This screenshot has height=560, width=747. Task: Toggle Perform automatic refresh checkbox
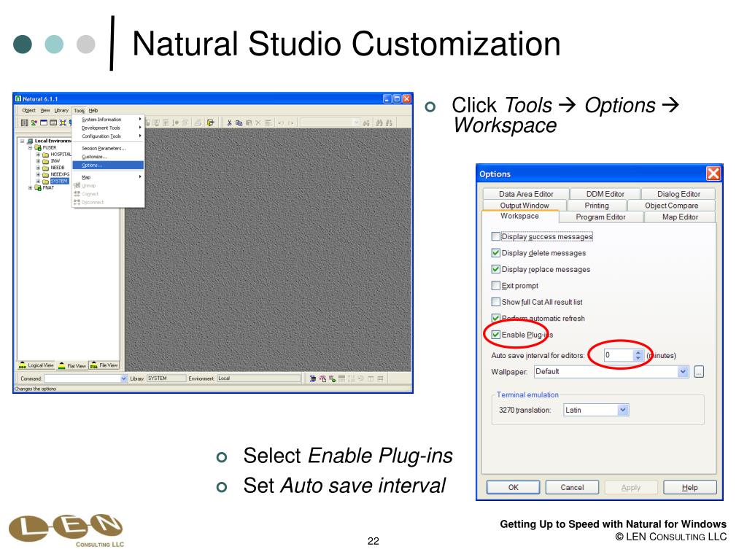click(x=495, y=318)
